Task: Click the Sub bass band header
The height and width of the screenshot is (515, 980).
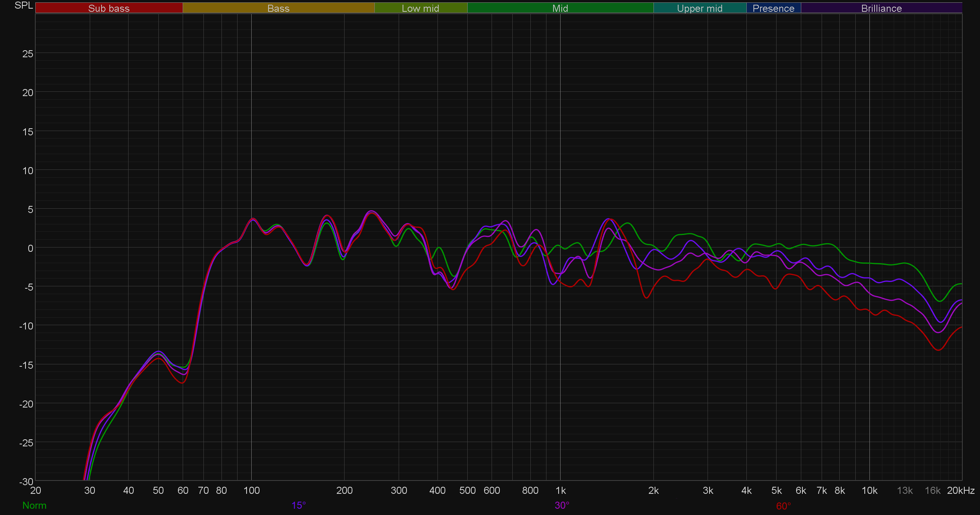Action: (x=109, y=8)
